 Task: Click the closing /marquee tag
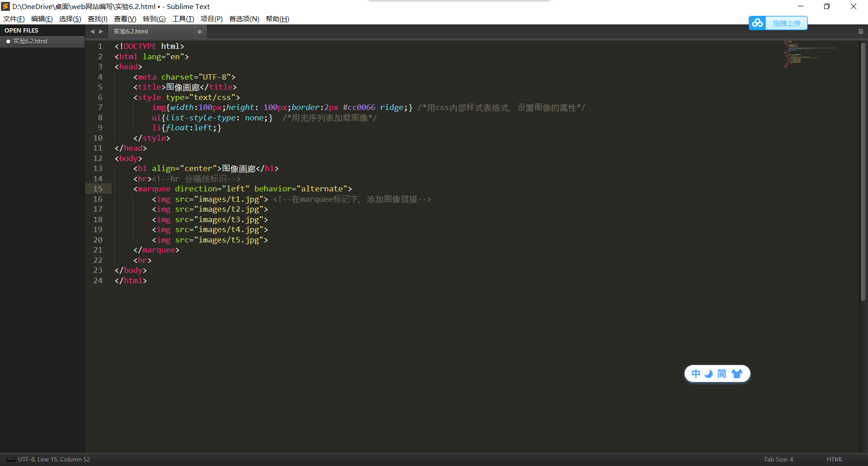tap(156, 250)
